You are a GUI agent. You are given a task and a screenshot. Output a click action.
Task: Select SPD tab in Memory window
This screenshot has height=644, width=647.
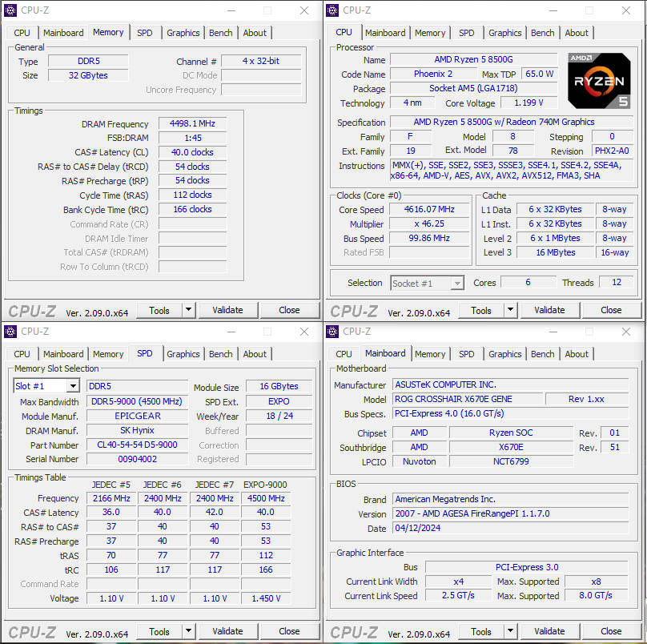pyautogui.click(x=145, y=33)
